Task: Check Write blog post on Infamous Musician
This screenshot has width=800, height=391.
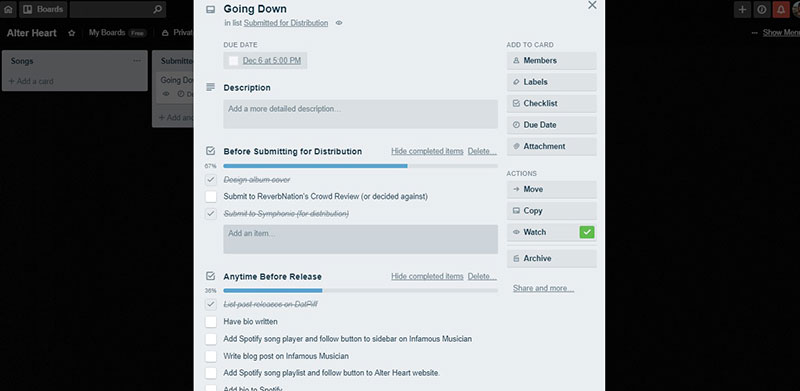Action: coord(211,356)
